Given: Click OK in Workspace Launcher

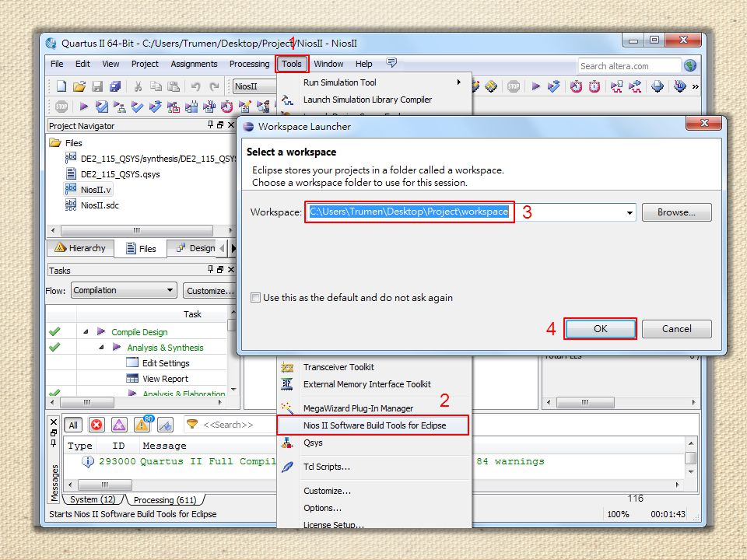Looking at the screenshot, I should pyautogui.click(x=600, y=328).
